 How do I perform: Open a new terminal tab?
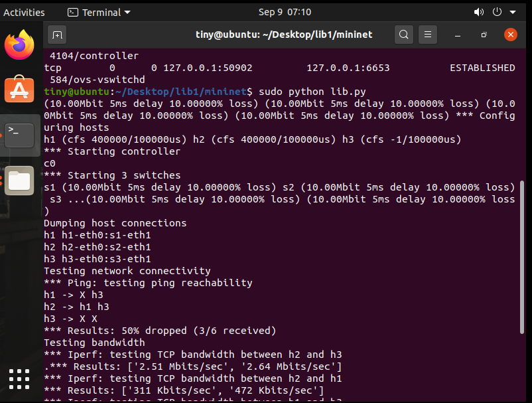[x=58, y=35]
